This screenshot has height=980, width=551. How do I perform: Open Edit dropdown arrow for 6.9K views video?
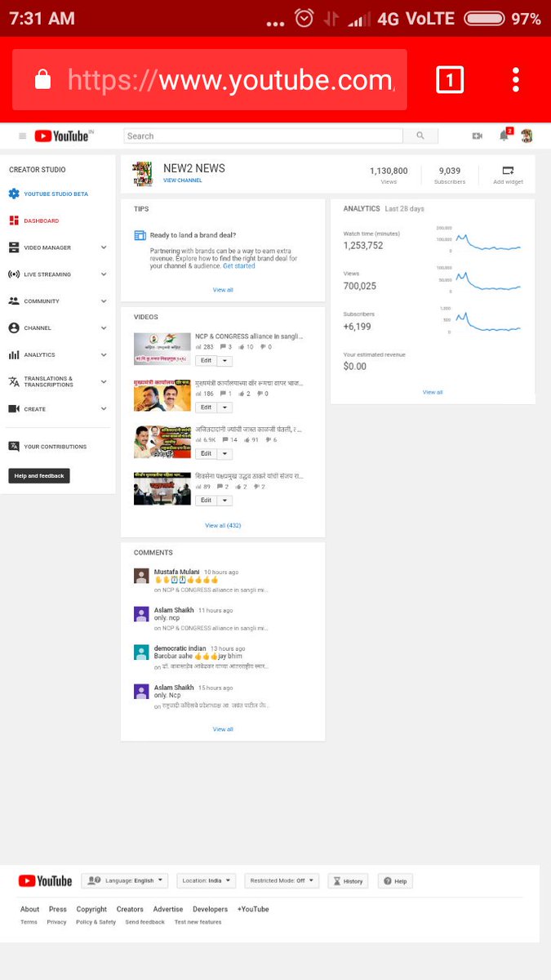tap(224, 454)
